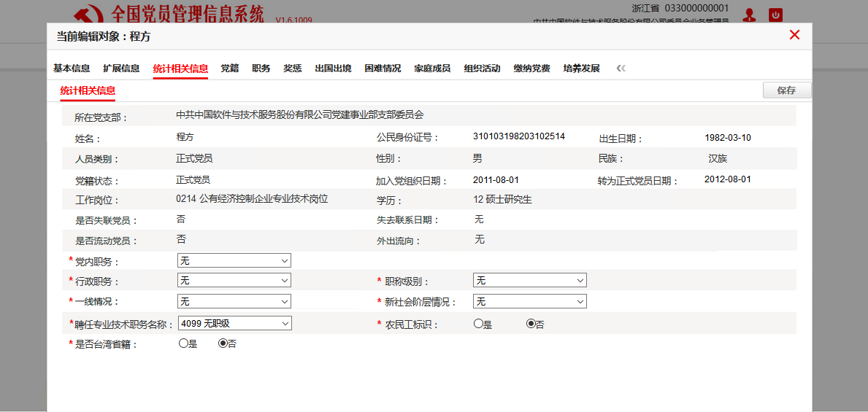Click the double-chevron tab scroll arrows
This screenshot has width=868, height=412.
click(621, 69)
